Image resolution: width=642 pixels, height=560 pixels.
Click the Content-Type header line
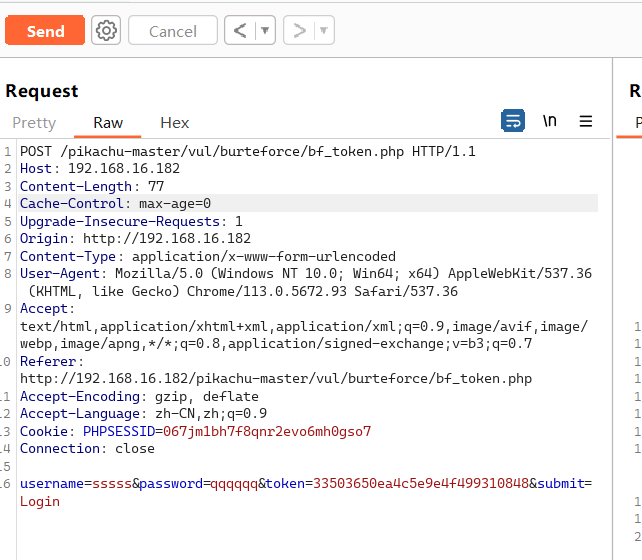(x=208, y=256)
